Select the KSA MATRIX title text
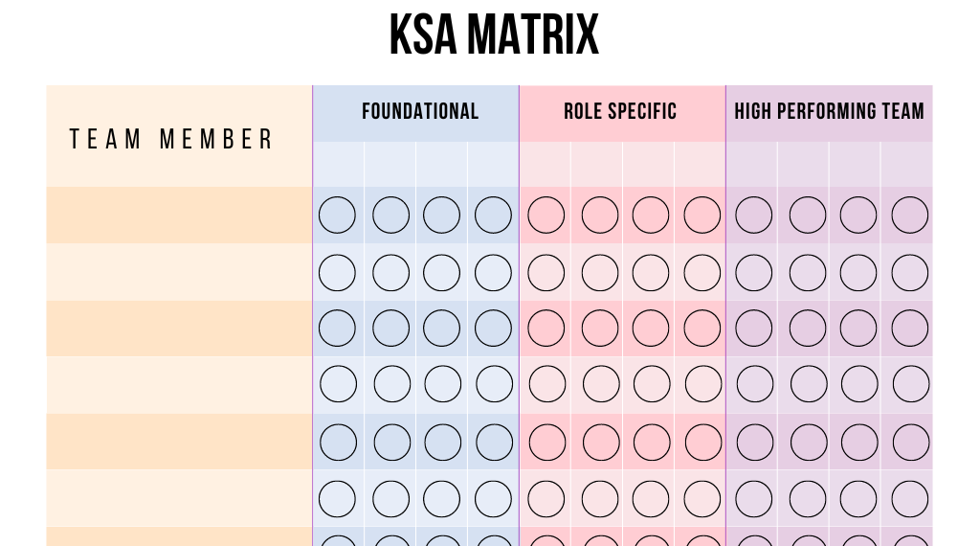The width and height of the screenshot is (980, 546). coord(494,35)
